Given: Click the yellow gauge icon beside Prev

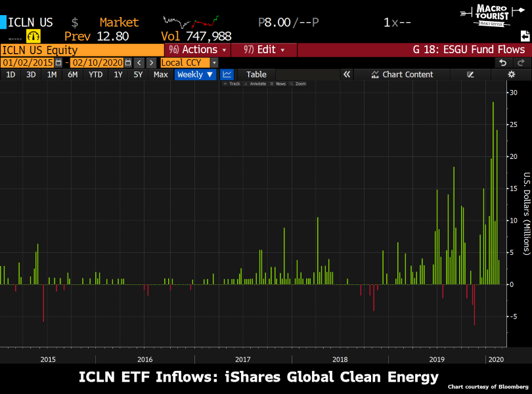Looking at the screenshot, I should pyautogui.click(x=33, y=36).
